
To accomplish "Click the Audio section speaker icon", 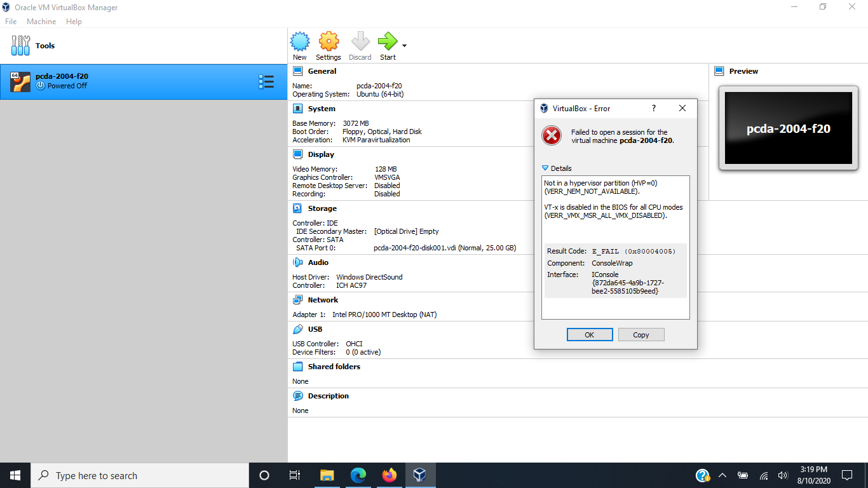I will [297, 262].
